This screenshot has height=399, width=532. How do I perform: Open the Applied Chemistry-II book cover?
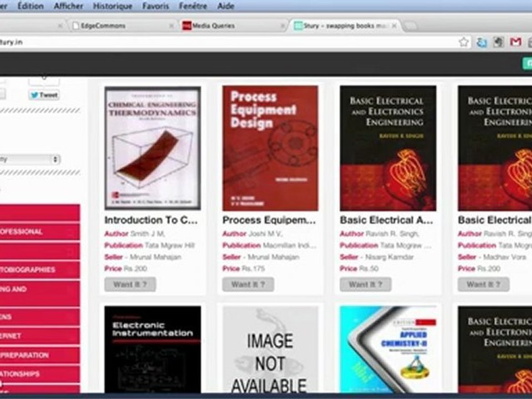click(x=388, y=350)
